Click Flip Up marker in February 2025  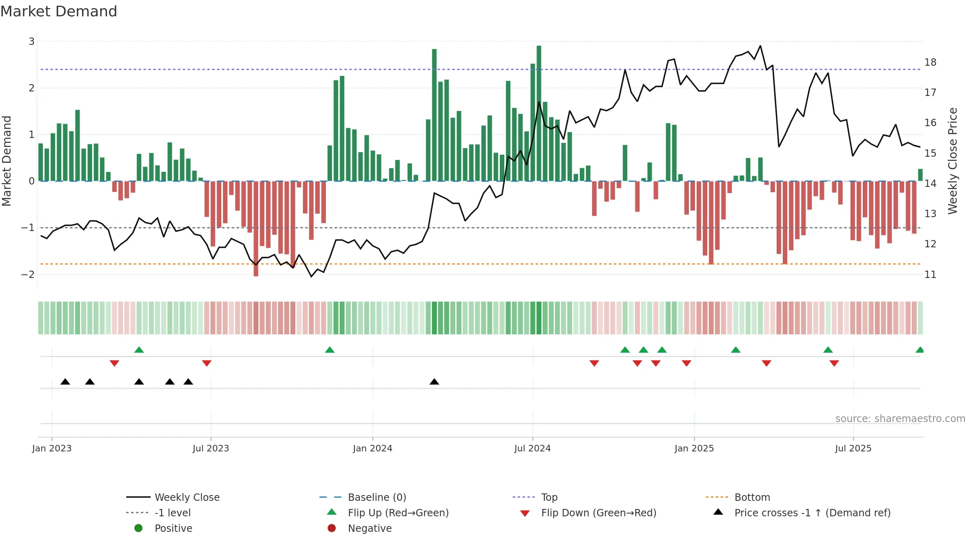pyautogui.click(x=736, y=349)
